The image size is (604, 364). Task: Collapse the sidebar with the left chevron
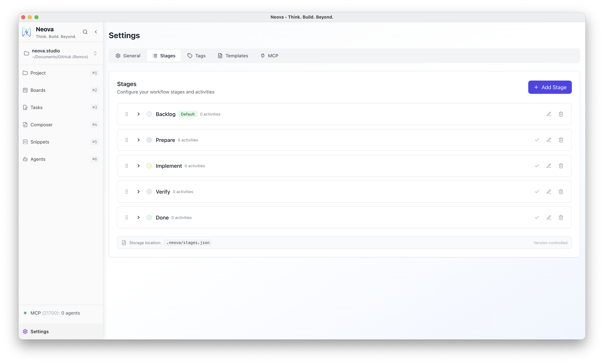click(x=96, y=32)
